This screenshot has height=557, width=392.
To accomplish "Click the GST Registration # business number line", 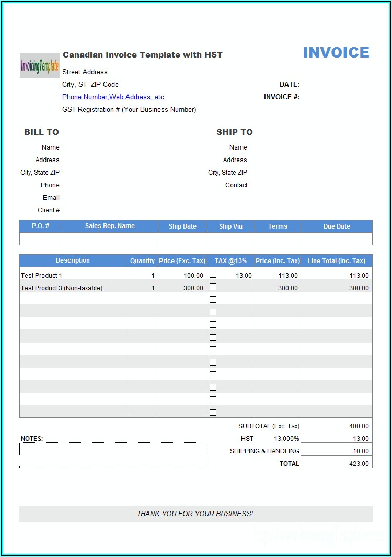I will pos(129,110).
